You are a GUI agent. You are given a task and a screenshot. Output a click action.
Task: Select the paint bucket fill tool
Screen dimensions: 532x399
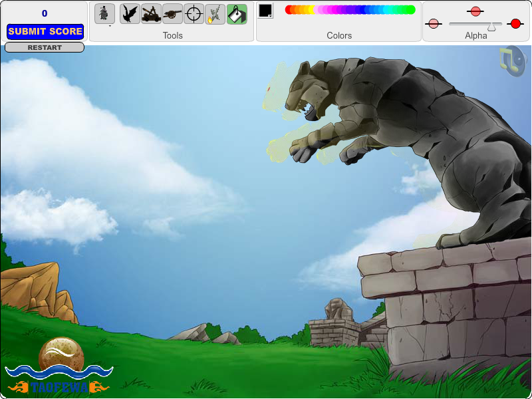point(237,14)
